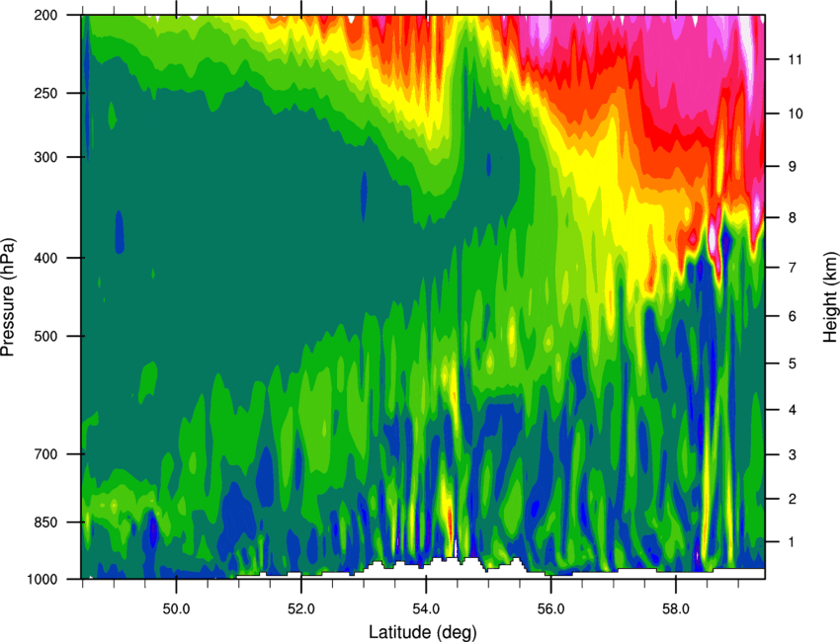Pick the 5 km height label

793,363
